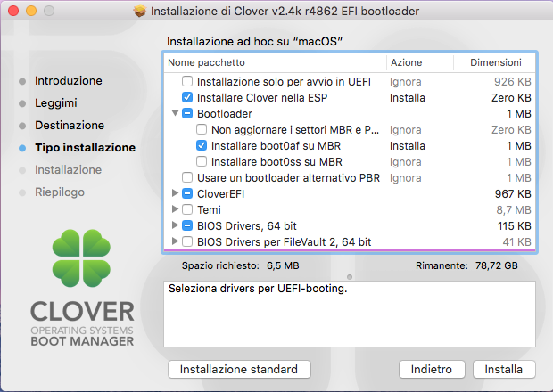Check 'Non aggiornare i settori MBR' option
The height and width of the screenshot is (392, 553).
[x=202, y=129]
